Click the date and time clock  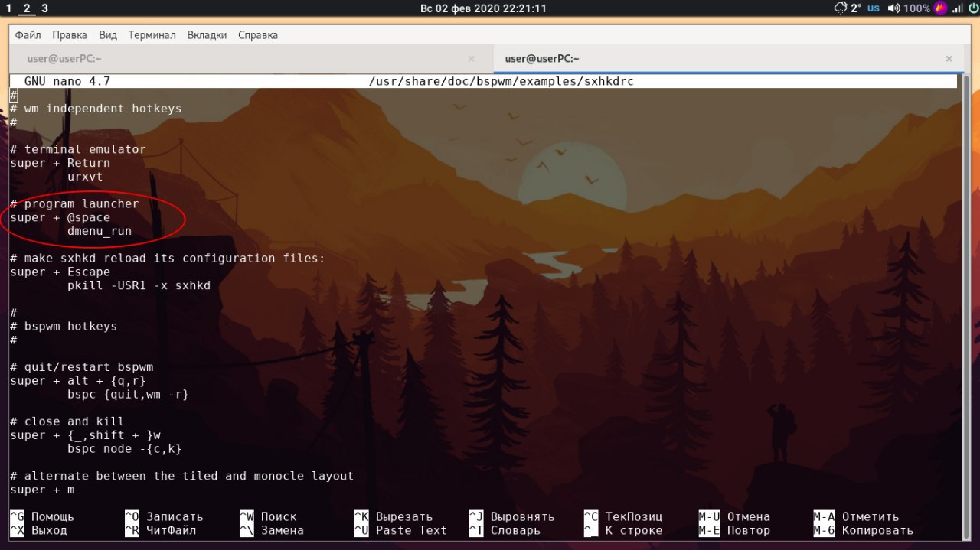[x=483, y=8]
